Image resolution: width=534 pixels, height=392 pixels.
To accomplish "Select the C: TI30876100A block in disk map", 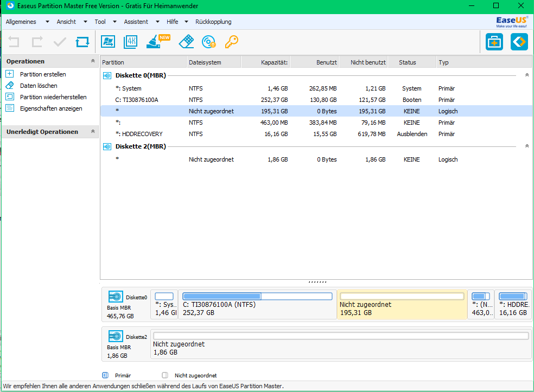I will click(x=257, y=305).
